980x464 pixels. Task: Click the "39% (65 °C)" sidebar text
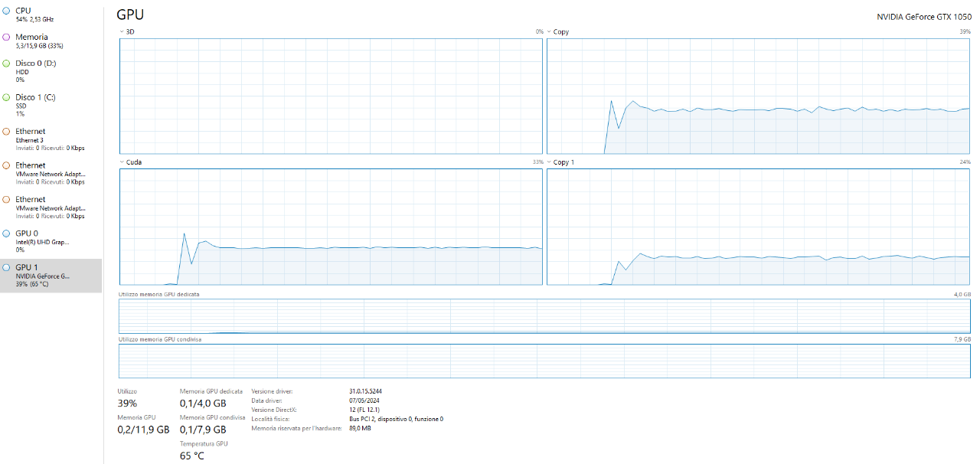click(31, 284)
